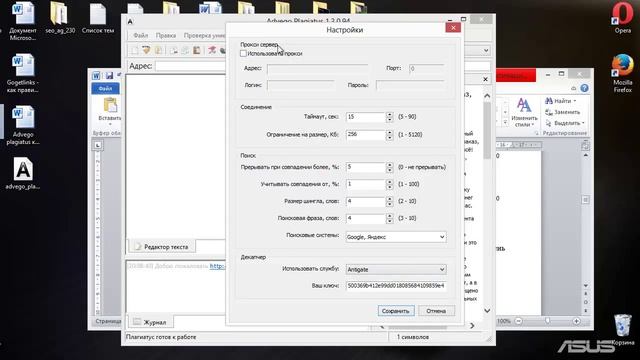640x360 pixels.
Task: Open the dropdown at right of Advego toolbar
Action: pos(486,51)
